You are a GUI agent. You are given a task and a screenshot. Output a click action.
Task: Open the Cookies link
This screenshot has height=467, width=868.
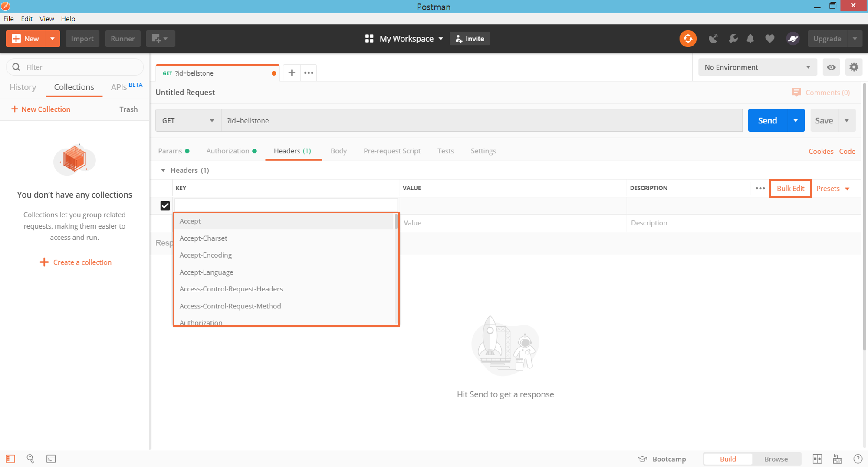[821, 151]
